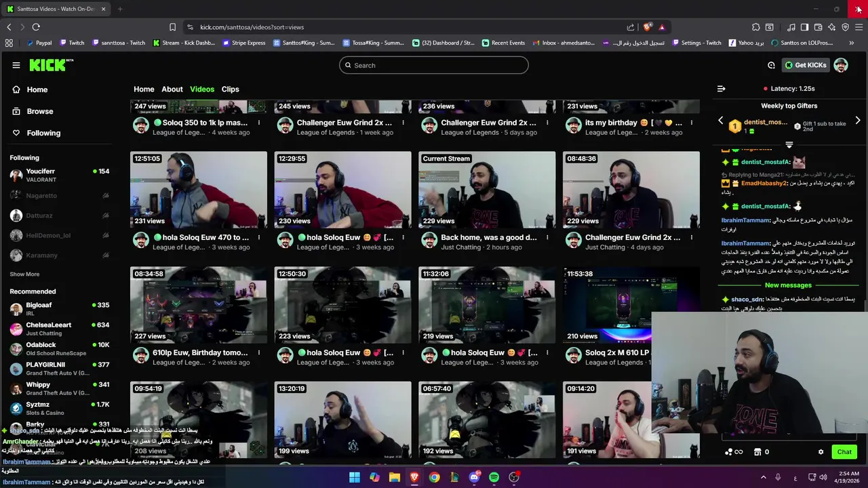Click shaco_sdn username in chat
The height and width of the screenshot is (488, 868).
click(747, 299)
